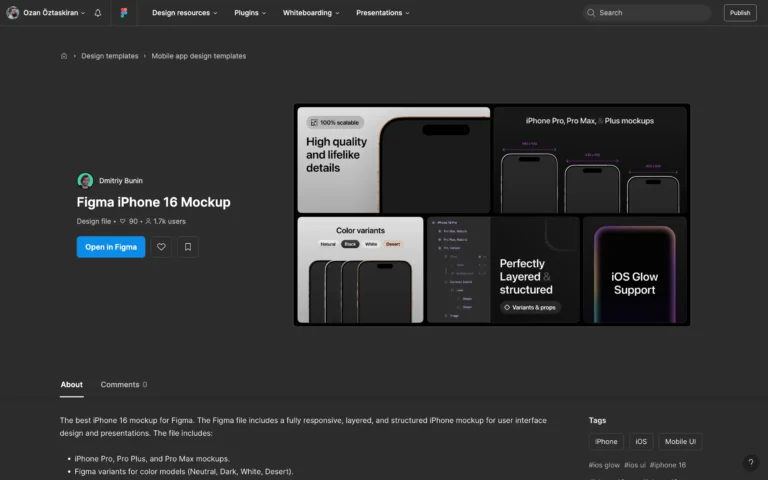Visit author Dmitriy Bunin's profile name
This screenshot has width=768, height=480.
point(120,181)
